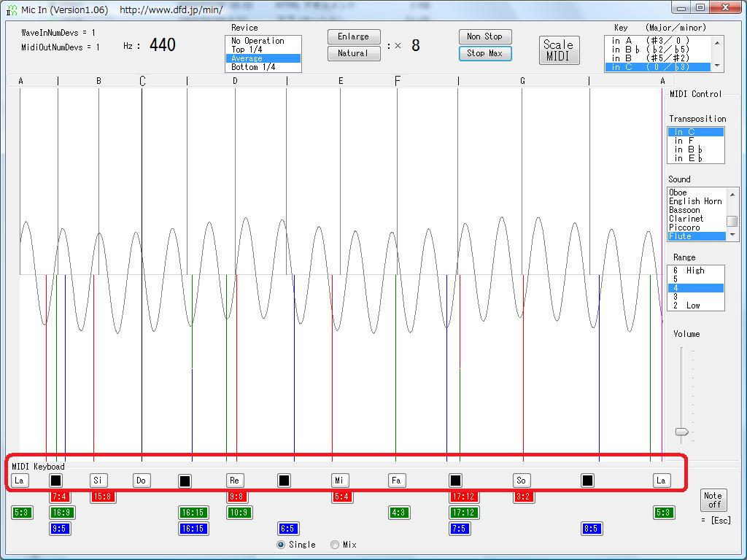
Task: Click the Enlarge button
Action: (x=354, y=36)
